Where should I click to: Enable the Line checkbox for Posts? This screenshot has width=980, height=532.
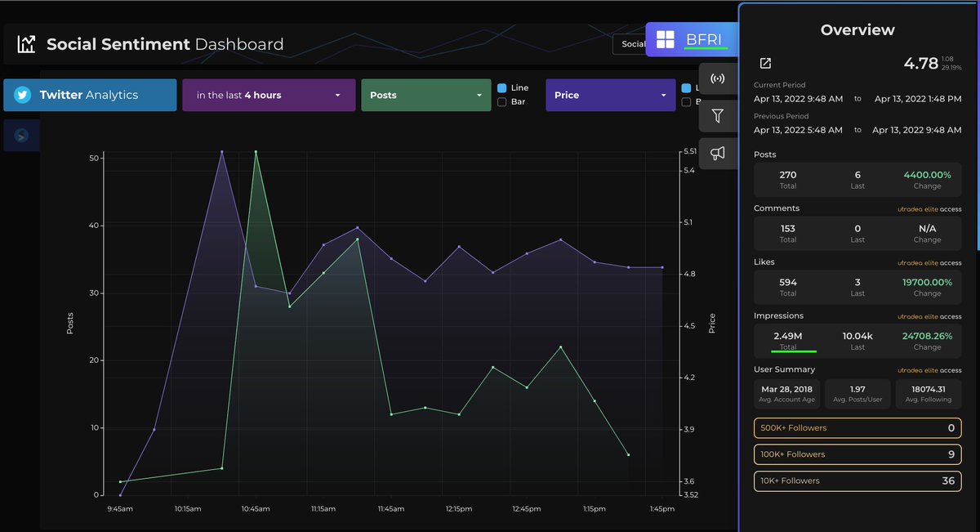(x=502, y=87)
